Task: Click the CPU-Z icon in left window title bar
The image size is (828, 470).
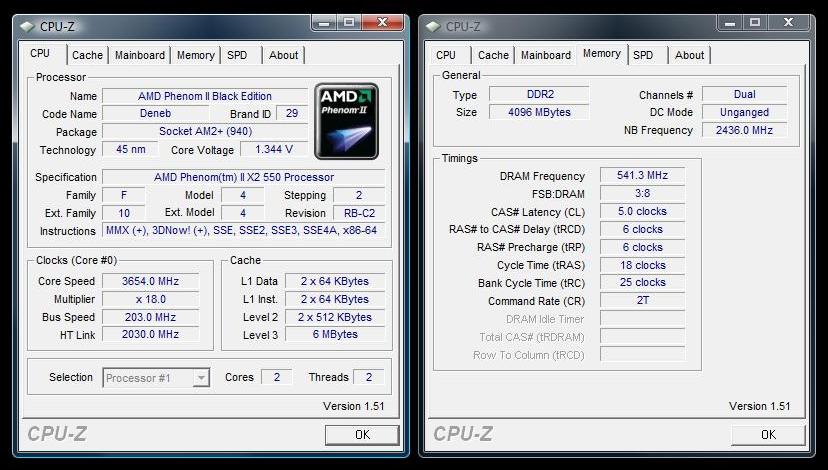Action: [x=27, y=26]
